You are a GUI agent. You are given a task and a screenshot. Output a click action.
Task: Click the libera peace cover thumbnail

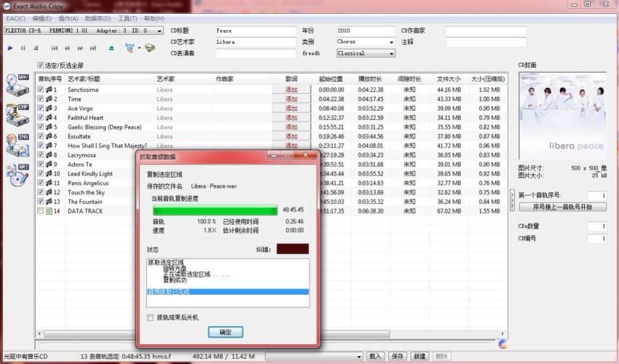pos(562,116)
